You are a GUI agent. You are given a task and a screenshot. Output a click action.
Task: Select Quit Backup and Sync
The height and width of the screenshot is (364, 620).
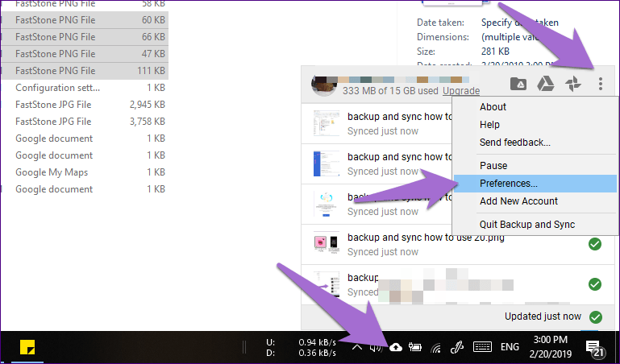point(535,225)
